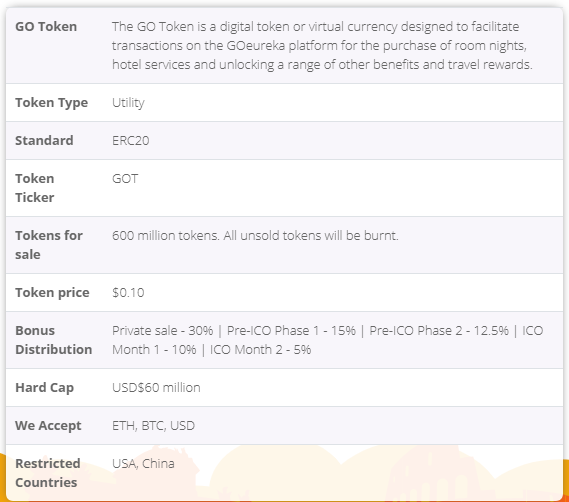Select the GOT ticker value
The width and height of the screenshot is (569, 502).
click(x=125, y=179)
